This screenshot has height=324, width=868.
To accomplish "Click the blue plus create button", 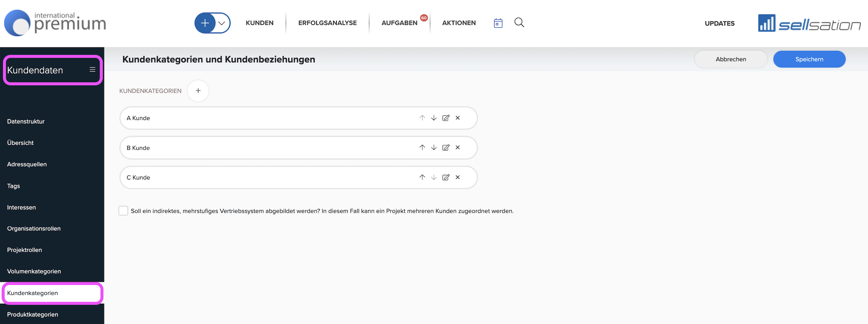I will click(205, 23).
